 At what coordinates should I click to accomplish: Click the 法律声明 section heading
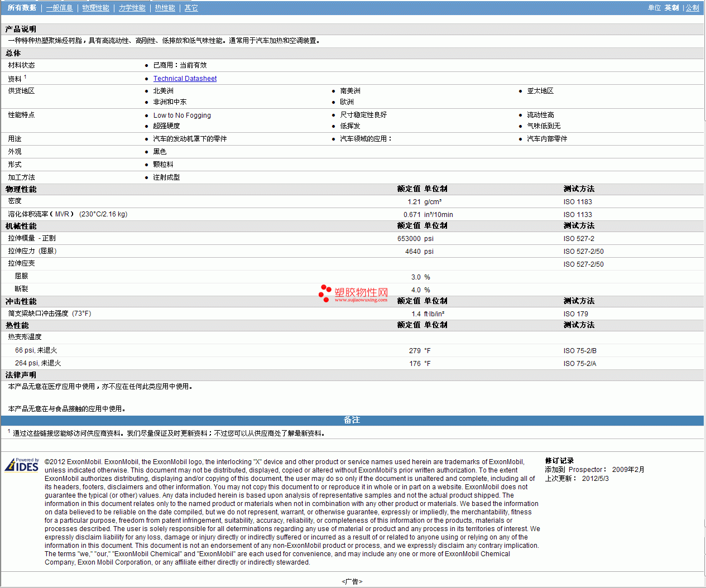click(21, 375)
